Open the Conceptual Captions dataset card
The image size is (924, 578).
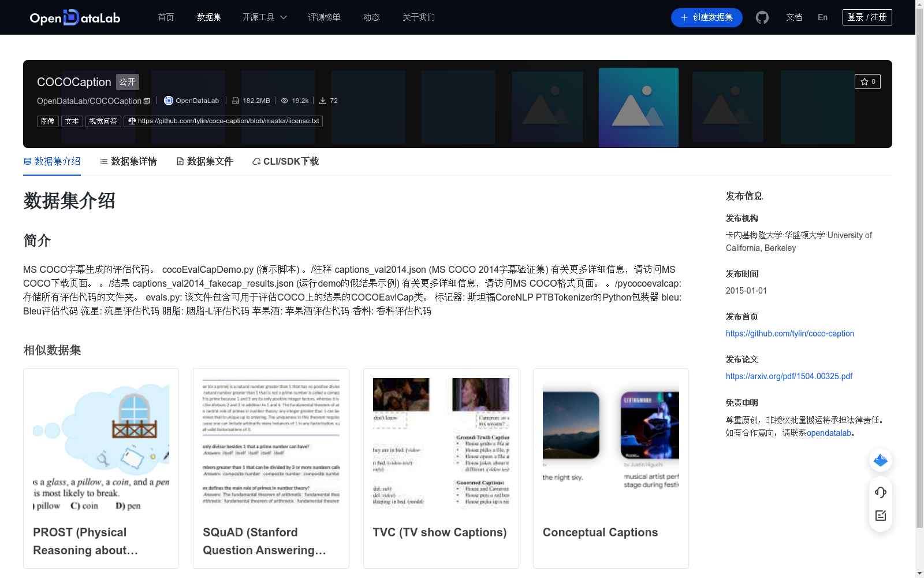point(611,468)
